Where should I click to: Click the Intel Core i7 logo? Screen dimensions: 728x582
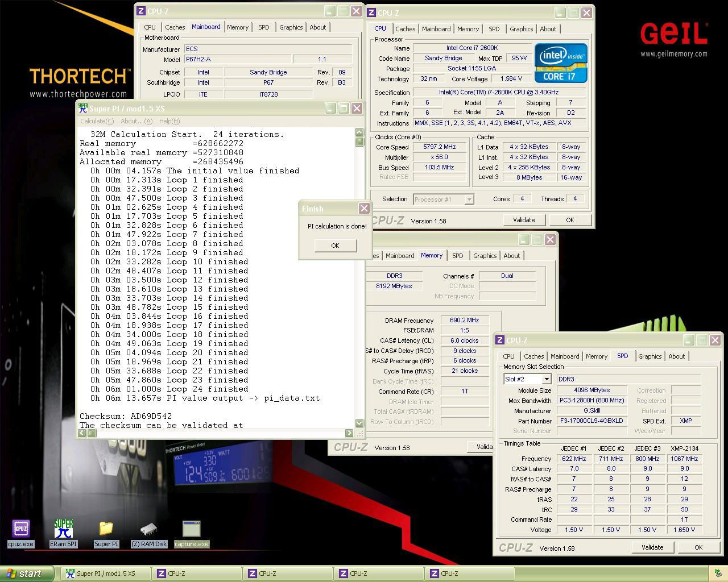pyautogui.click(x=560, y=63)
